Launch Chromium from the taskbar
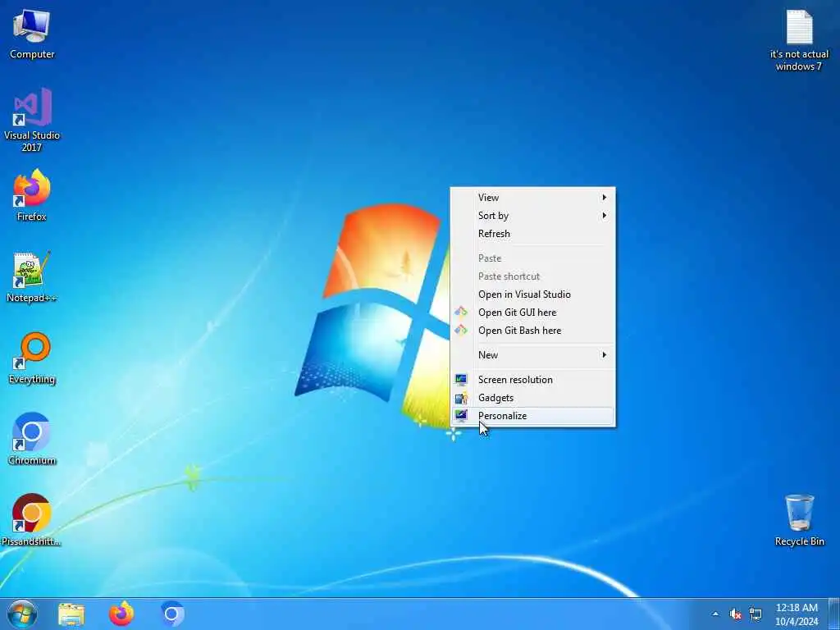Image resolution: width=840 pixels, height=630 pixels. point(172,614)
